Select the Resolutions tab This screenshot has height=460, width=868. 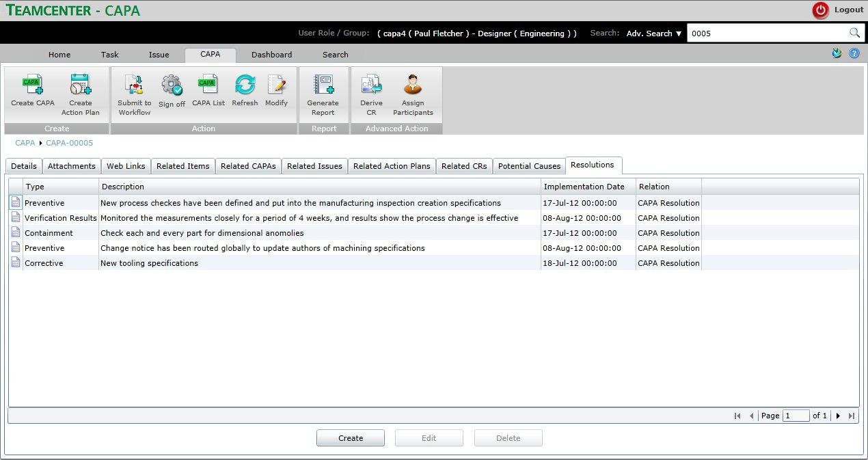pos(593,165)
